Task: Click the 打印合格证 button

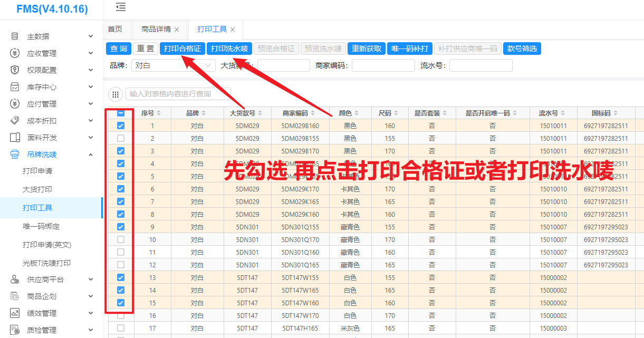Action: coord(182,49)
